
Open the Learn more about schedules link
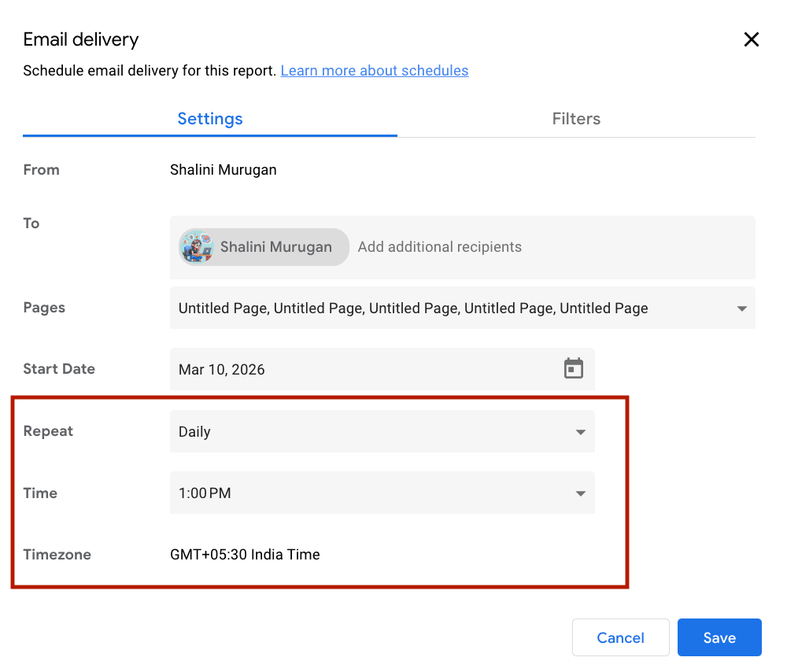[x=375, y=71]
